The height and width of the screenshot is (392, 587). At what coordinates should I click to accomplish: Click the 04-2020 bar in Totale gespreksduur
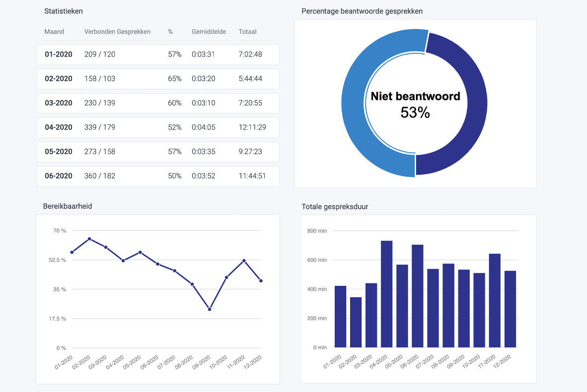tap(386, 293)
